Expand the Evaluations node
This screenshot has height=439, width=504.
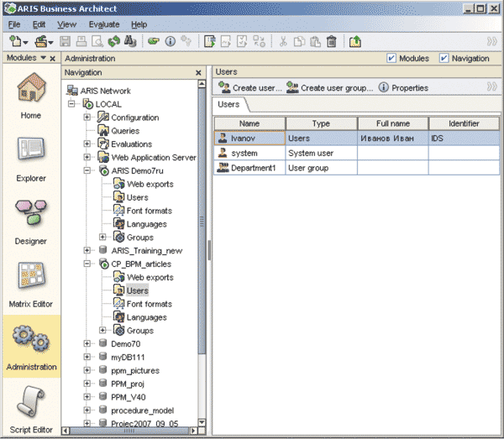pos(87,144)
